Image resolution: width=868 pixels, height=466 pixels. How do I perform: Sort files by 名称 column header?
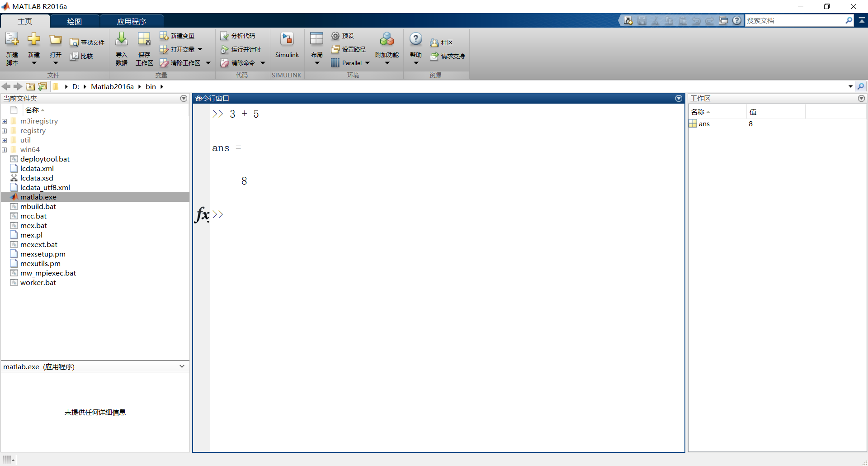coord(106,110)
